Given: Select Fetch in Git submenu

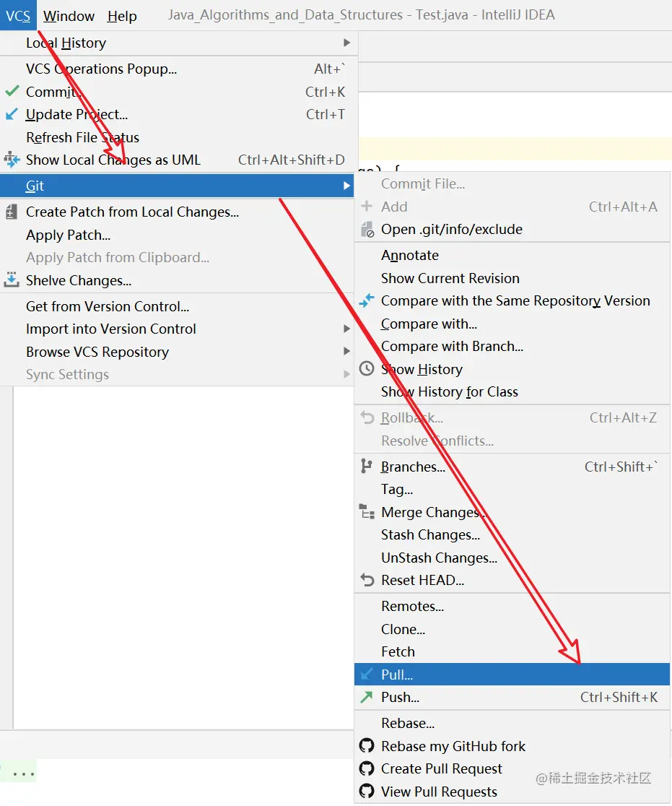Looking at the screenshot, I should click(x=512, y=651).
